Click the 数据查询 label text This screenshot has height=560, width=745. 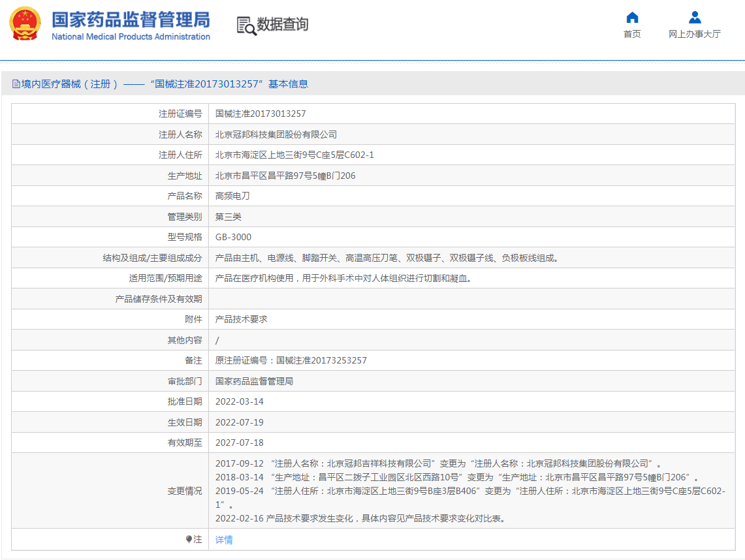[282, 25]
